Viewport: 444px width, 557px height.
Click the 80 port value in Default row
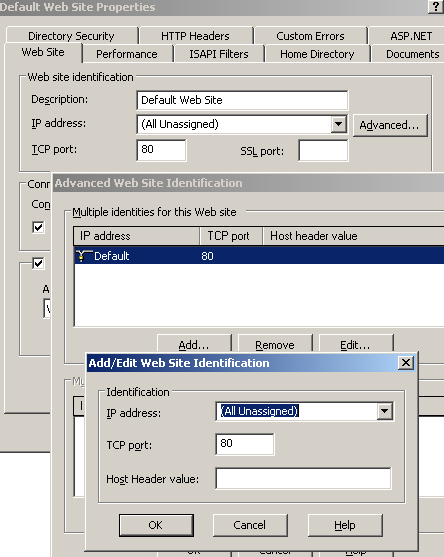click(207, 256)
